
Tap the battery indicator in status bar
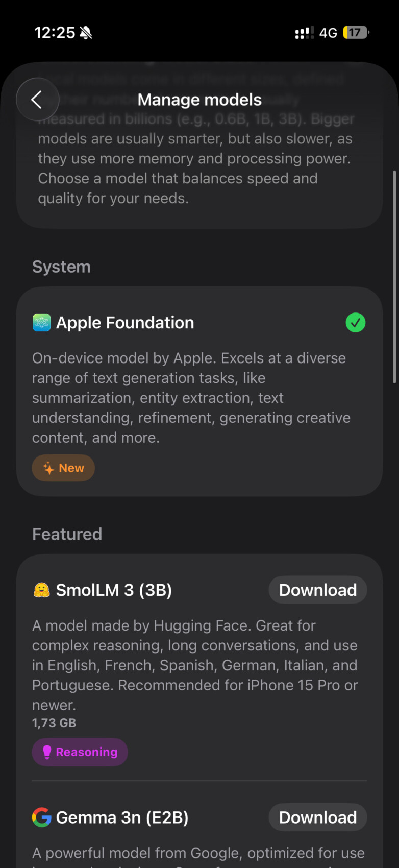[x=356, y=33]
